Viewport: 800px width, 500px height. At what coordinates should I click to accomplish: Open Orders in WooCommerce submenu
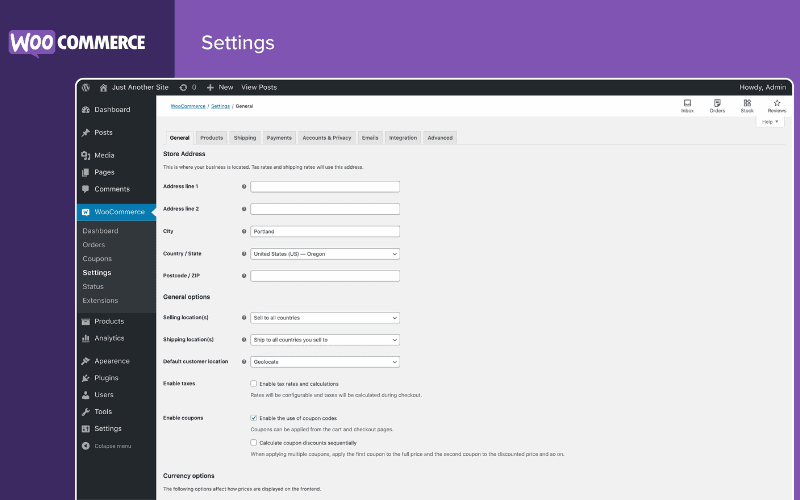point(94,245)
